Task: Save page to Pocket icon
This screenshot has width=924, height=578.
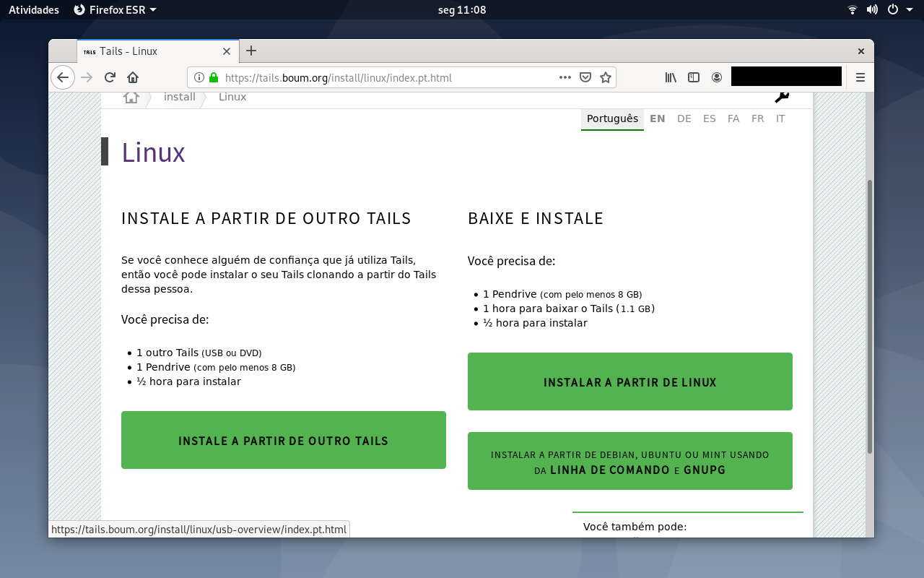Action: coord(585,77)
